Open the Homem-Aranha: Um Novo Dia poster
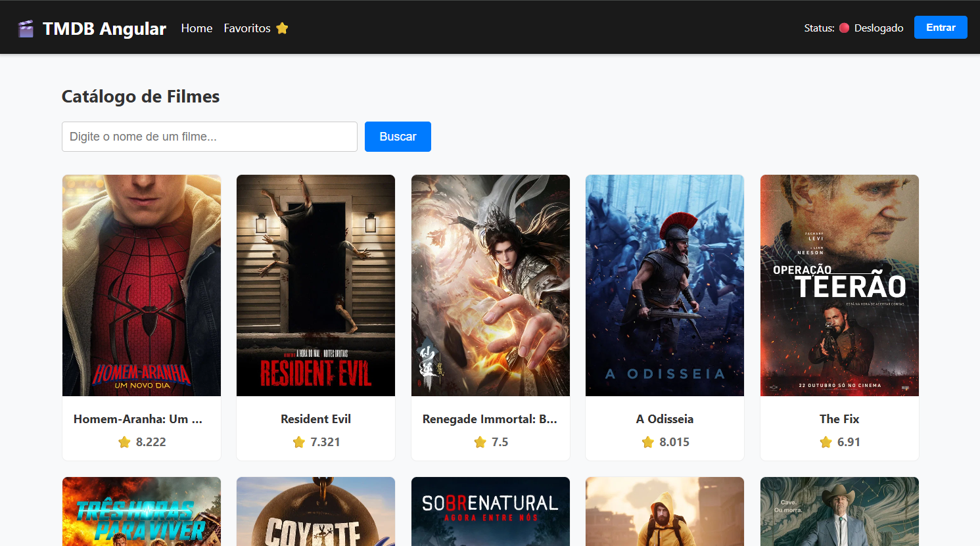 [142, 285]
